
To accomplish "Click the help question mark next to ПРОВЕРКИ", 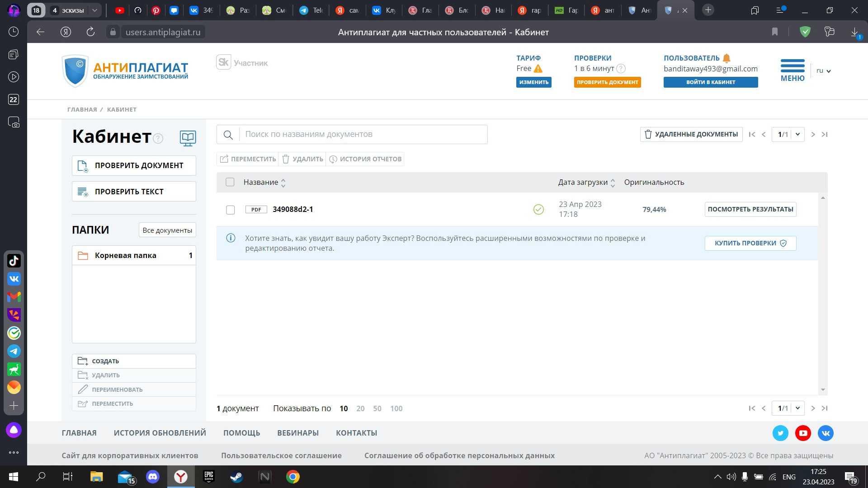I will pos(621,69).
